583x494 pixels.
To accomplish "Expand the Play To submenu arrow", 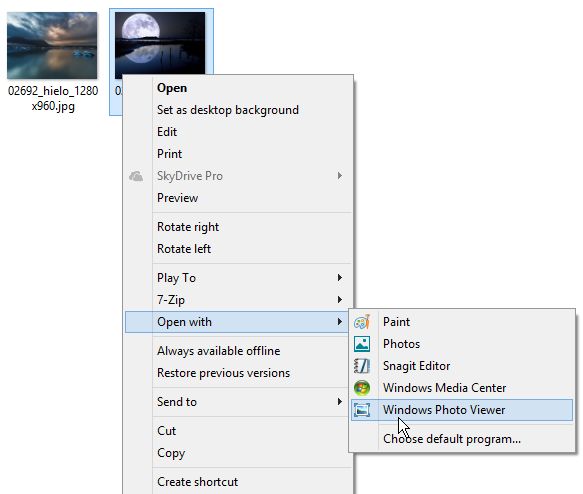I will 339,278.
